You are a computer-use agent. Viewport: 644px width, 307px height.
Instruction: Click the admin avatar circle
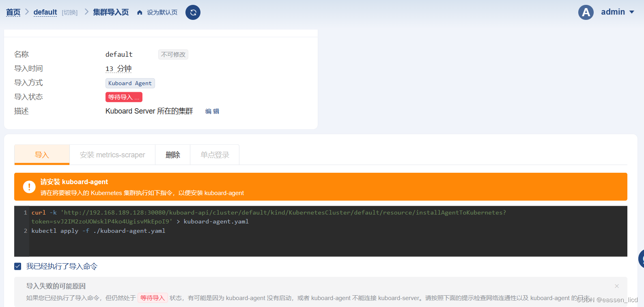click(x=586, y=12)
